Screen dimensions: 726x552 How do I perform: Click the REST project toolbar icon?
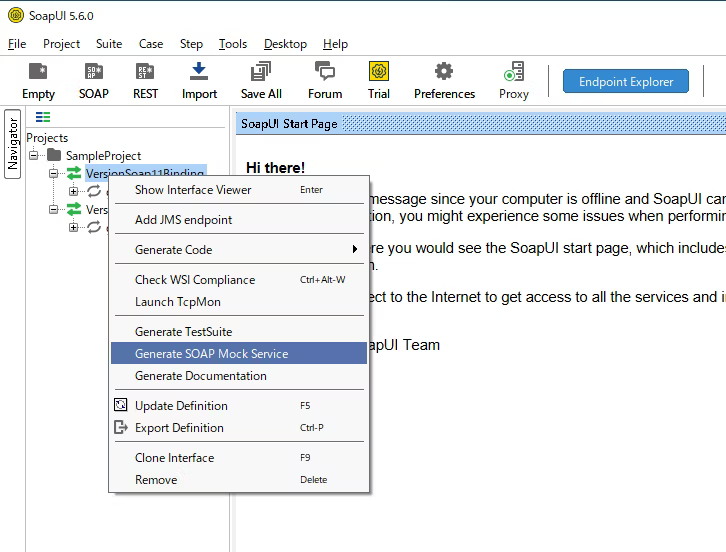coord(145,80)
